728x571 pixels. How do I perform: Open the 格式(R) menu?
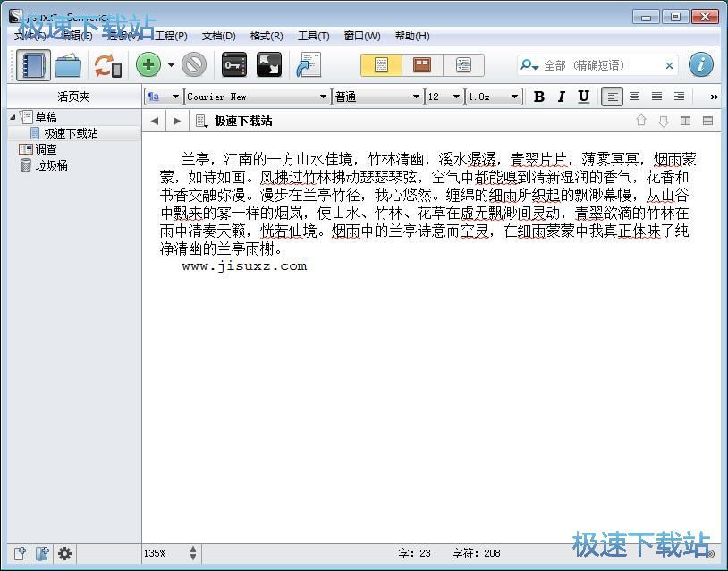click(267, 36)
